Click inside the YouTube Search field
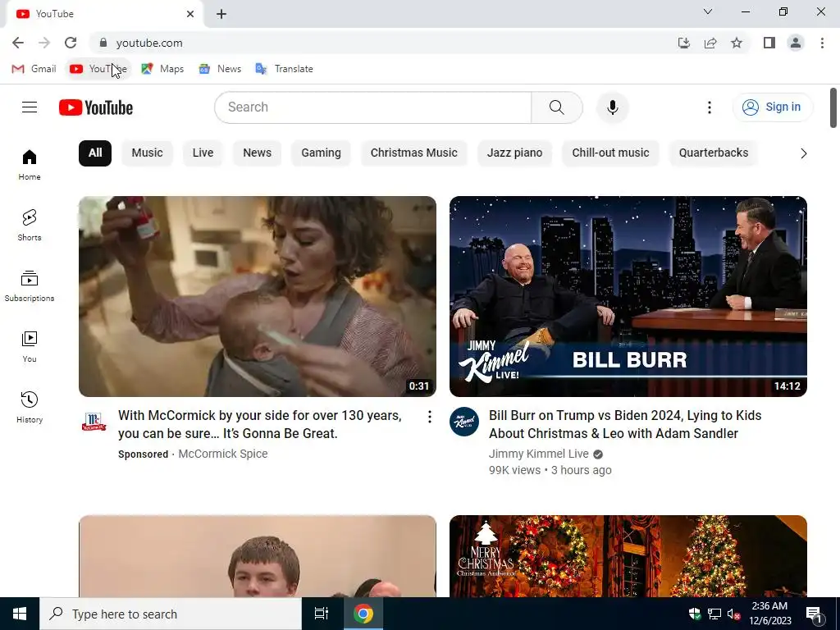This screenshot has width=840, height=630. [373, 107]
